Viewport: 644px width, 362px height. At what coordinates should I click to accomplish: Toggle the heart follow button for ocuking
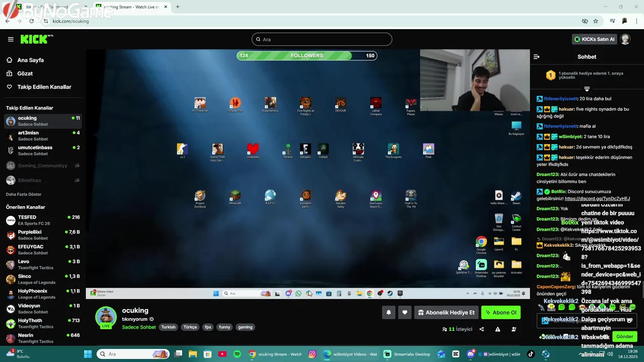(405, 313)
